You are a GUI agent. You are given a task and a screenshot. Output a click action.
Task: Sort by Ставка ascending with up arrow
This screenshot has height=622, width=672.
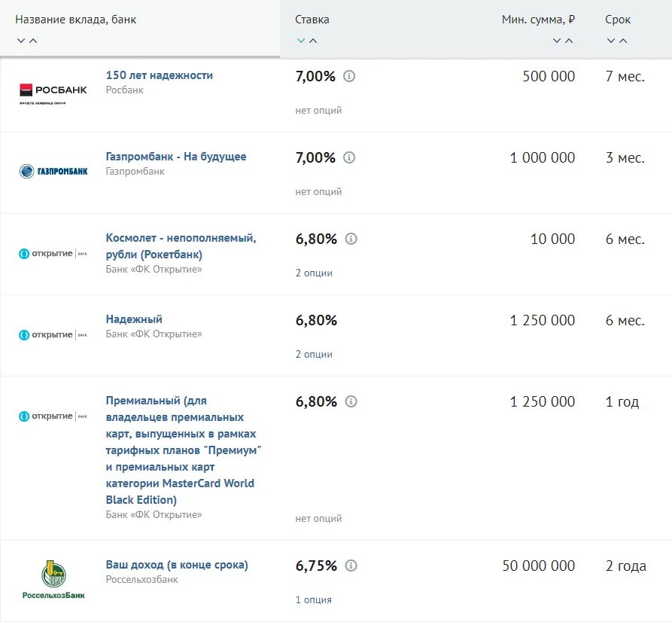tap(313, 41)
